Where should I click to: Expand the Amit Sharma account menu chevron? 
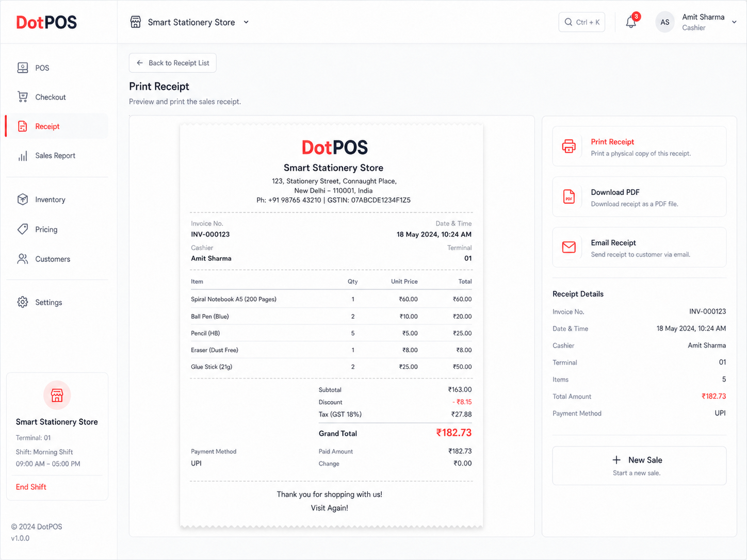pyautogui.click(x=734, y=22)
